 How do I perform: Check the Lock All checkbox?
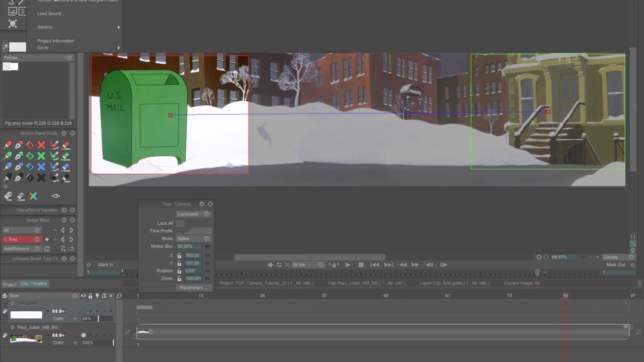[180, 223]
